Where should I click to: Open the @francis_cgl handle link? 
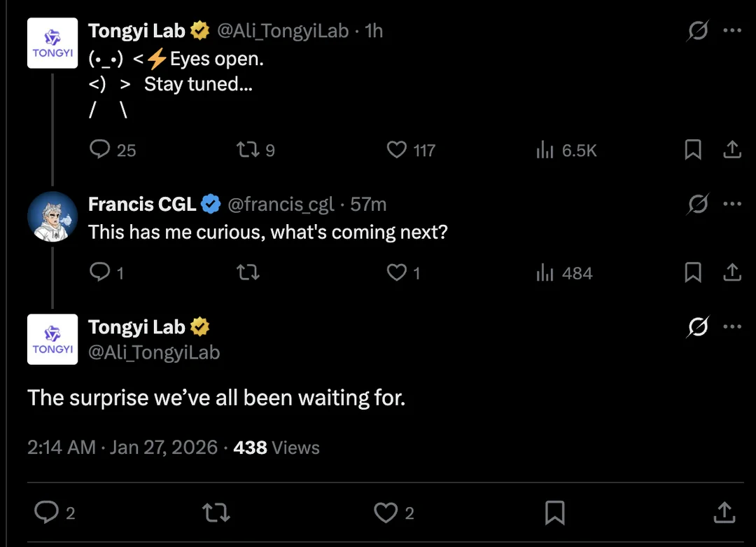[x=281, y=205]
